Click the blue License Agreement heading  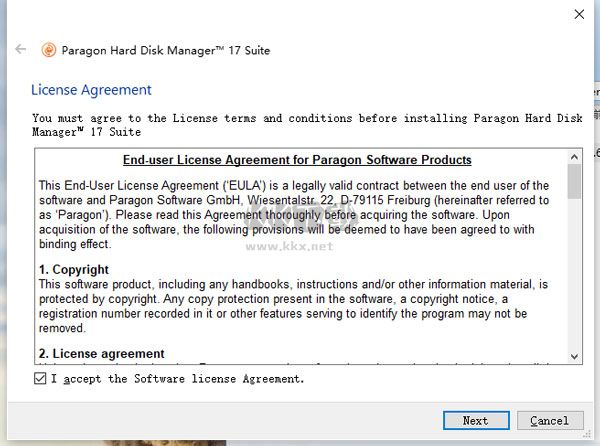(x=91, y=90)
